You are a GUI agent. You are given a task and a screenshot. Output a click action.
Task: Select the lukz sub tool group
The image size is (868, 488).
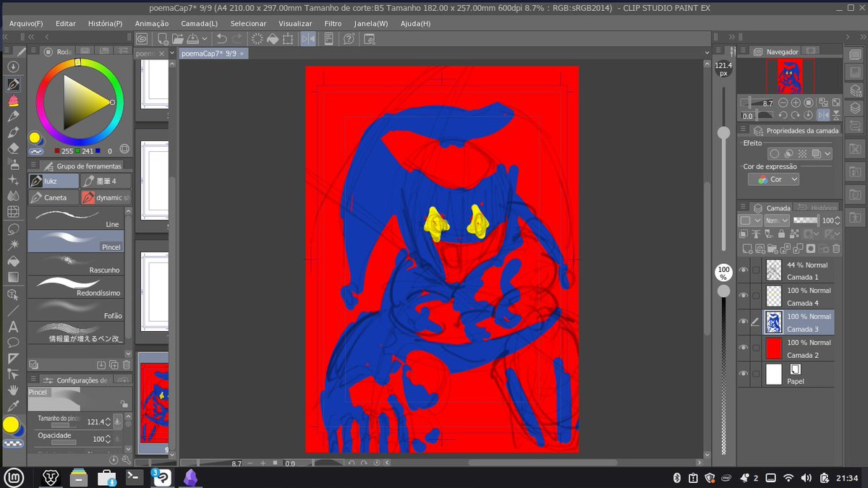pos(54,181)
